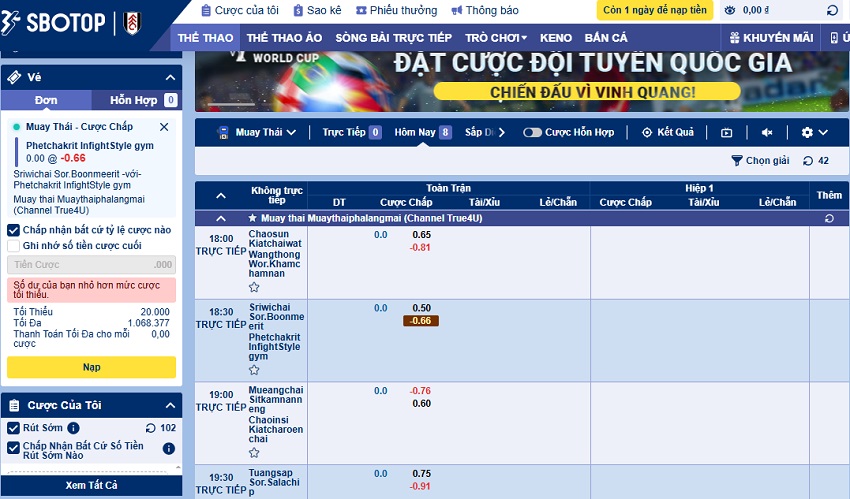Select the THỂ THAO tab
The width and height of the screenshot is (850, 499).
pos(205,38)
